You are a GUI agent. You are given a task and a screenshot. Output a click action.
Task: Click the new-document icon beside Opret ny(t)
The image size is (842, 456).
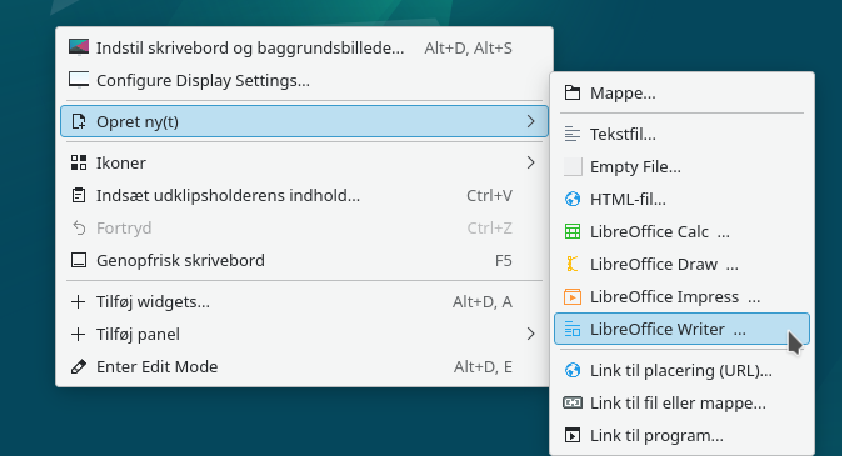click(79, 121)
